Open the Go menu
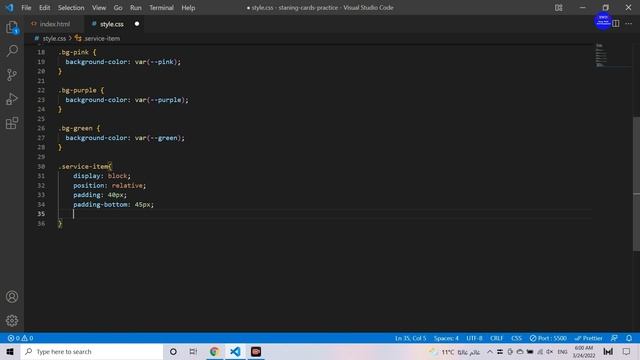 [118, 8]
